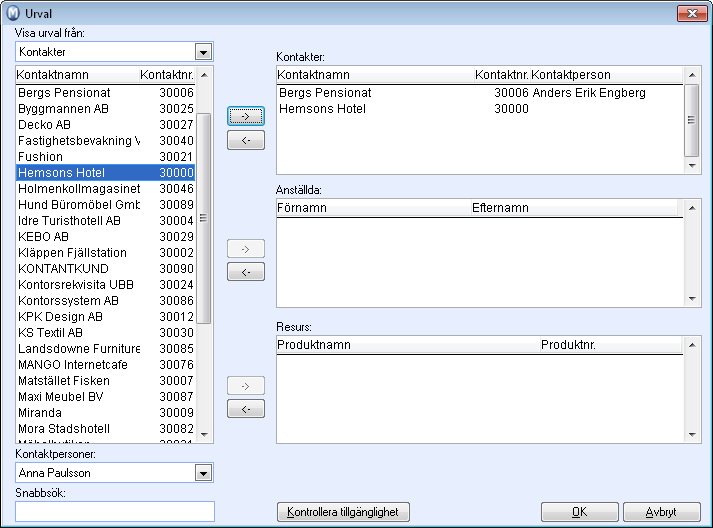Click Kontaktperson column header in Kontakter panel
This screenshot has width=713, height=528.
pyautogui.click(x=606, y=75)
